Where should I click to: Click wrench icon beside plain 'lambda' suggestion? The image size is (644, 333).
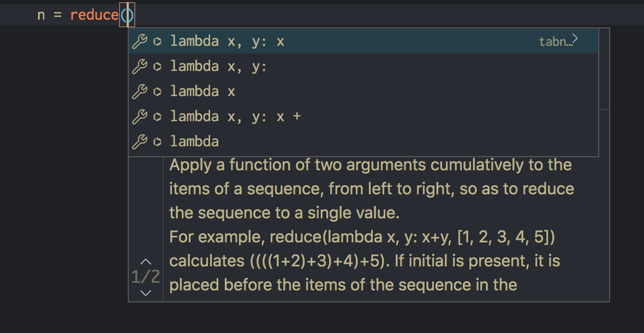(x=140, y=142)
